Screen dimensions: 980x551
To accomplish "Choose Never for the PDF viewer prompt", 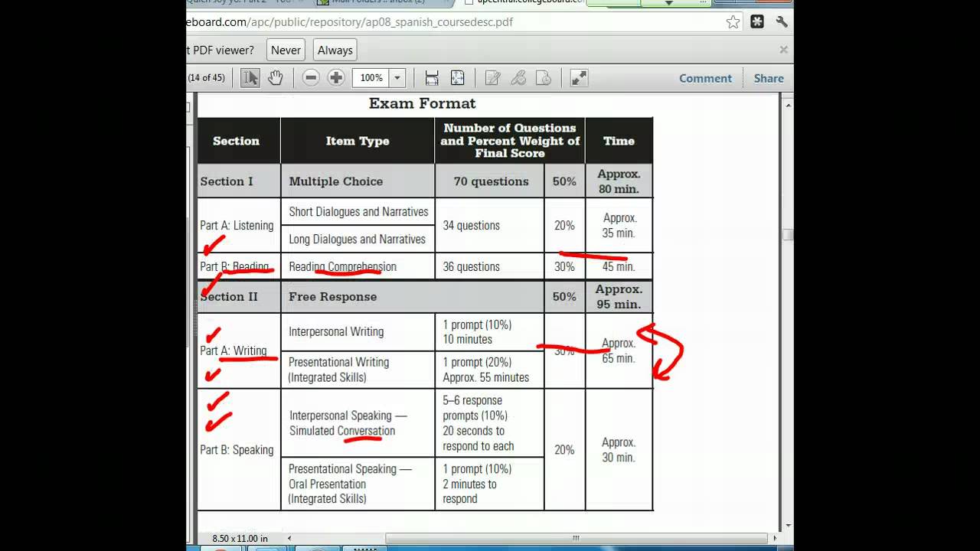I will tap(286, 50).
